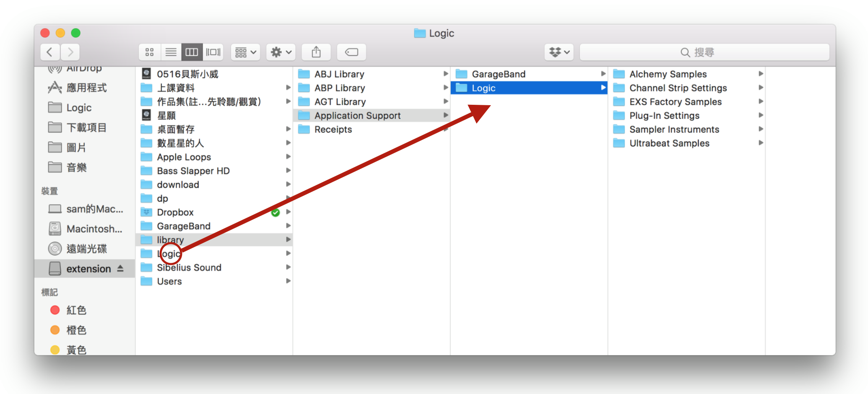Image resolution: width=868 pixels, height=394 pixels.
Task: Expand Sibelius Sound folder arrow
Action: [x=288, y=267]
